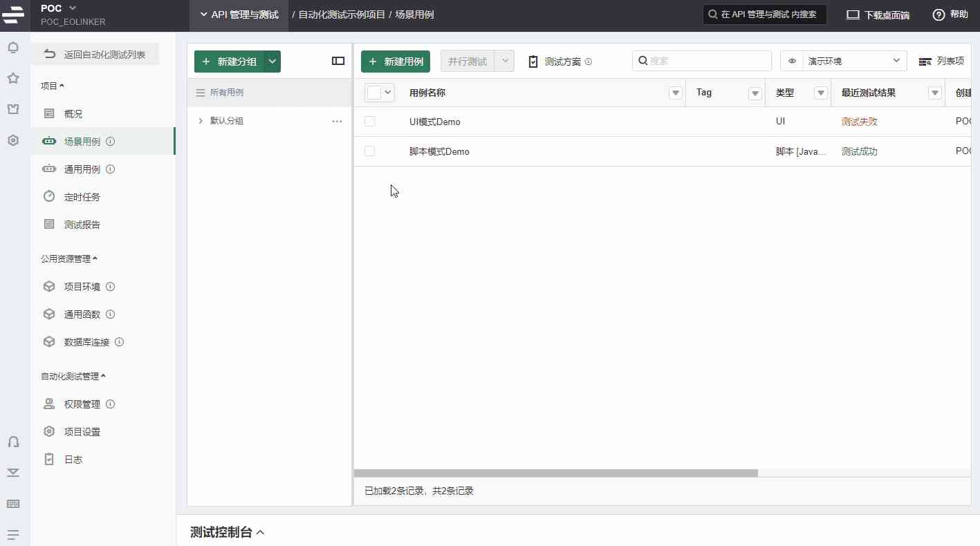This screenshot has width=980, height=546.
Task: Click the lines menu icon at rail bottom
Action: [x=13, y=534]
